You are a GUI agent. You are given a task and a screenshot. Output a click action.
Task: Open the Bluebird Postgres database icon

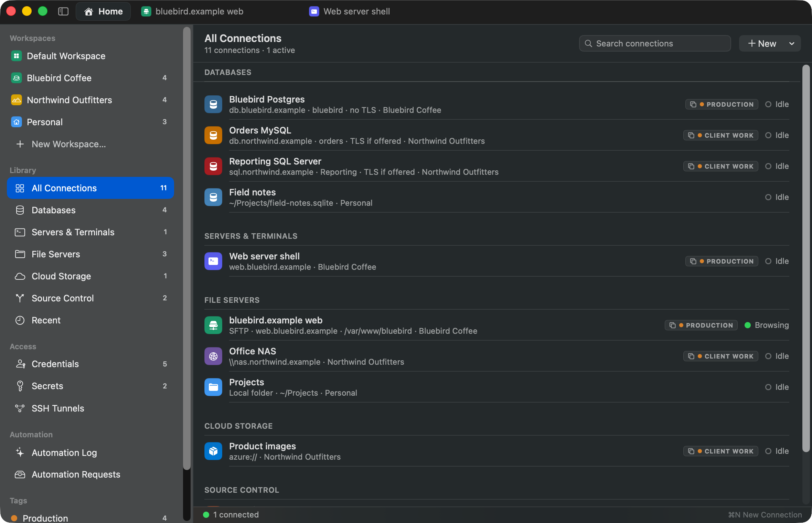pos(213,104)
